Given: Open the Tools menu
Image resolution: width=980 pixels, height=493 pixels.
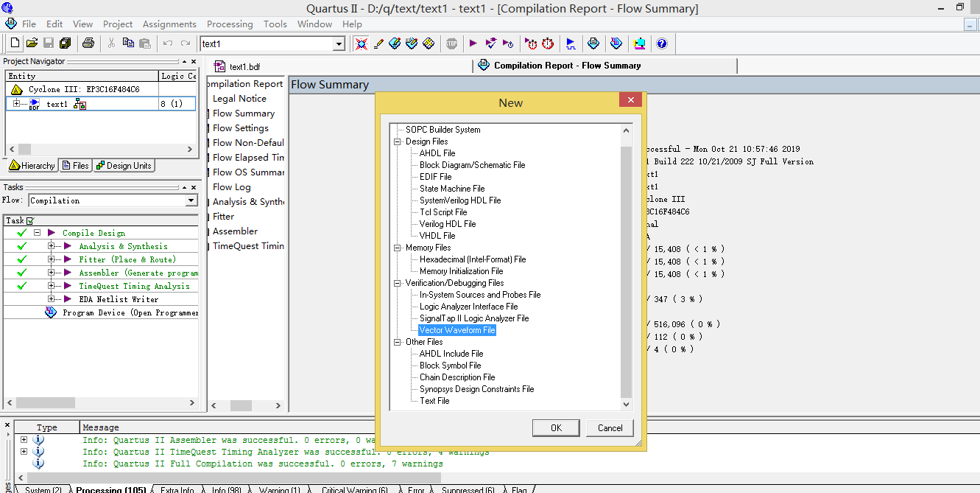Looking at the screenshot, I should [x=275, y=24].
